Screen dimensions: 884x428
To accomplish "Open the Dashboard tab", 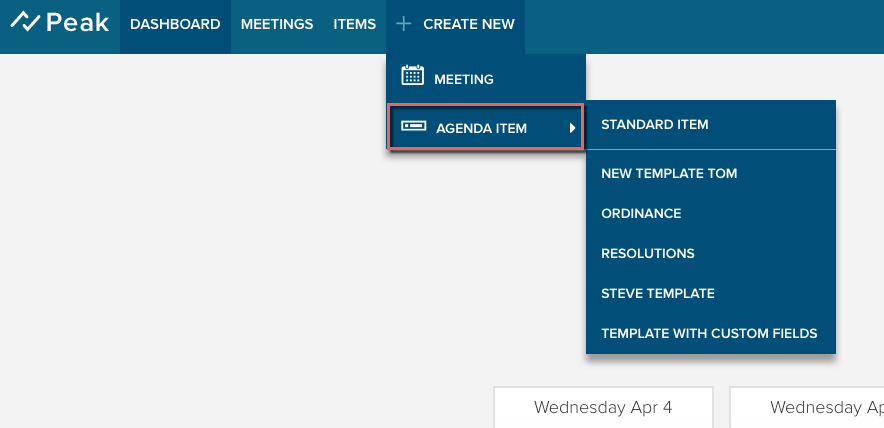I will click(175, 24).
